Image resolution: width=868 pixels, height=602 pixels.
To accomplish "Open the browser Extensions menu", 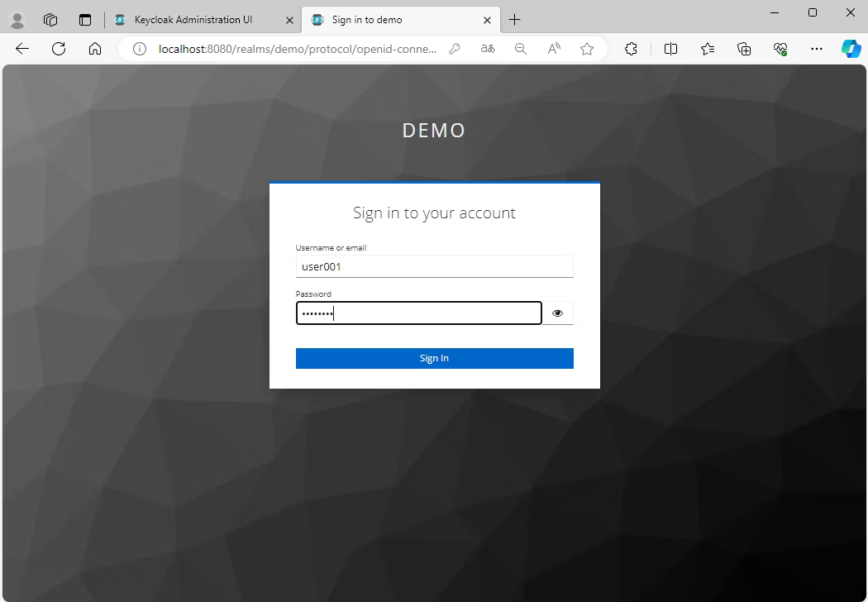I will [x=631, y=49].
